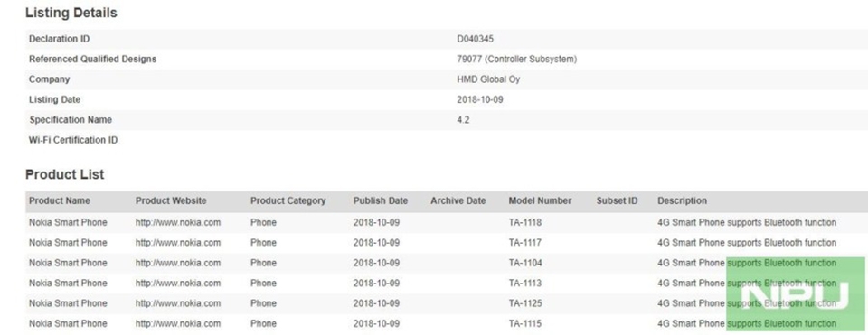Click the Model Number column header
Image resolution: width=868 pixels, height=335 pixels.
[540, 200]
